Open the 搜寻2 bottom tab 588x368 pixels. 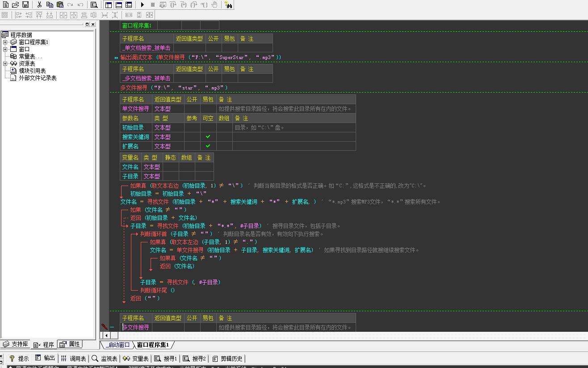click(195, 358)
